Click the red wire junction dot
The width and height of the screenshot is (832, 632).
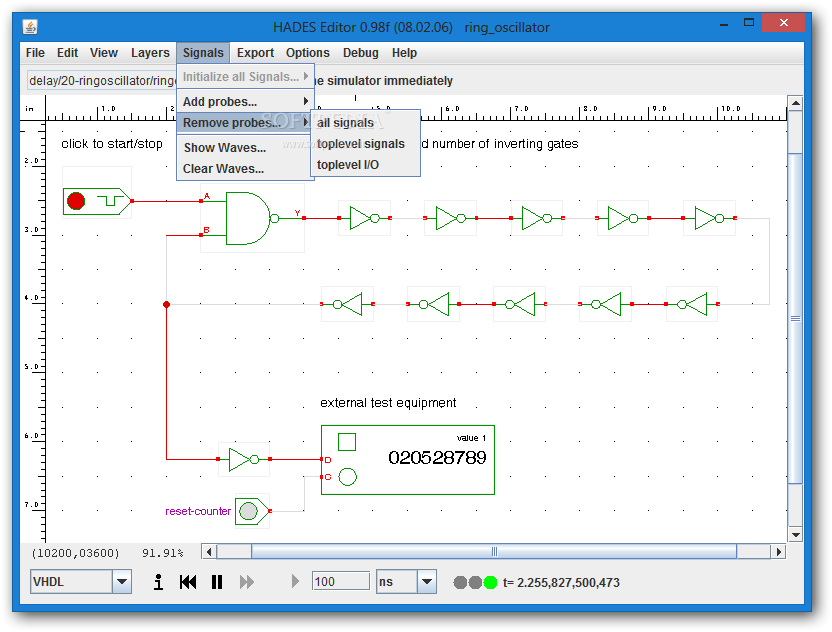[167, 304]
